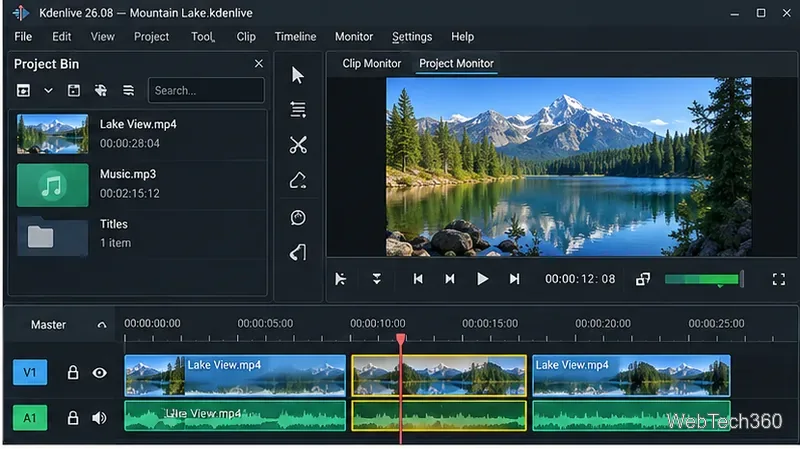The image size is (800, 449).
Task: Click the rewind step playback button
Action: (449, 279)
